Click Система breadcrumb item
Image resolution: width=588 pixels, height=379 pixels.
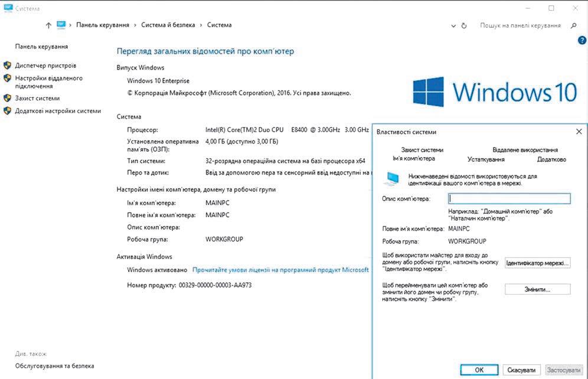220,25
